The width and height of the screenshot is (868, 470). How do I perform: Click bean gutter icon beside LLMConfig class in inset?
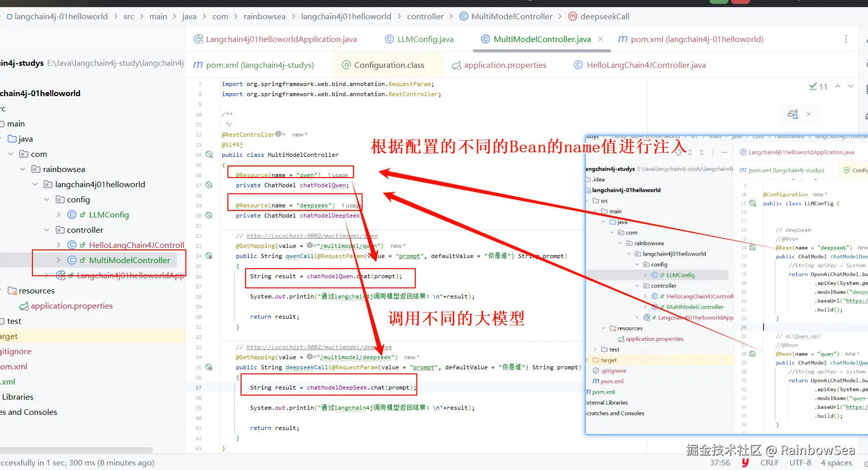(753, 203)
